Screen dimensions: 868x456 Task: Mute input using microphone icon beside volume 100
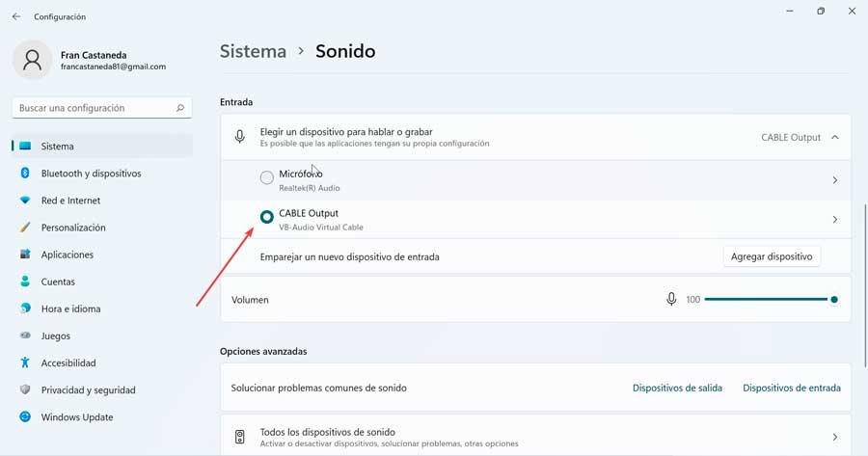click(x=671, y=300)
